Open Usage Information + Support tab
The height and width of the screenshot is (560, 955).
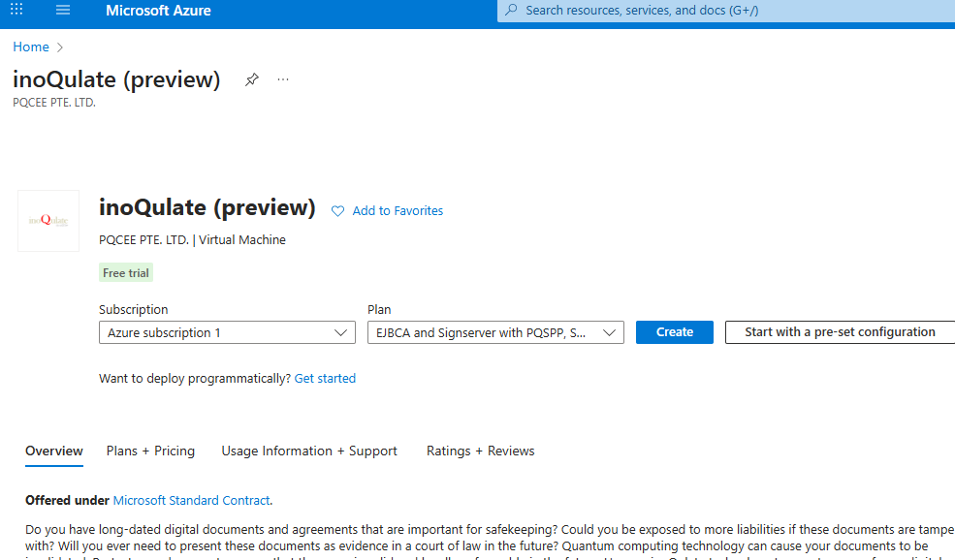(x=309, y=451)
